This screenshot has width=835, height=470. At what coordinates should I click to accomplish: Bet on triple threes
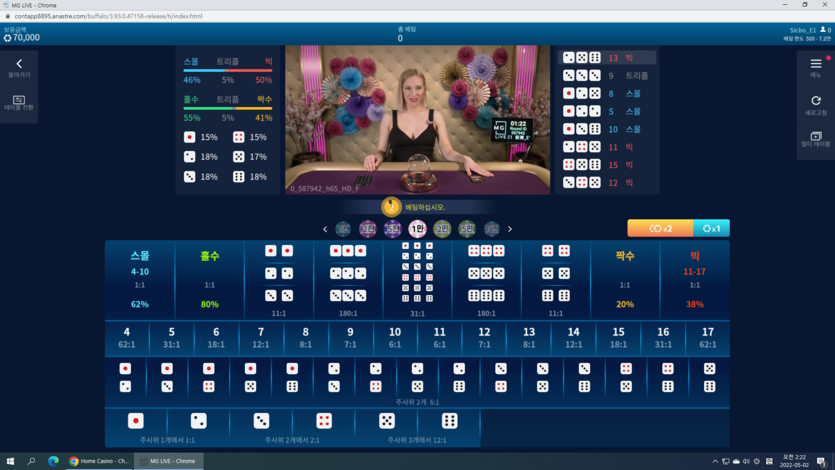point(348,295)
